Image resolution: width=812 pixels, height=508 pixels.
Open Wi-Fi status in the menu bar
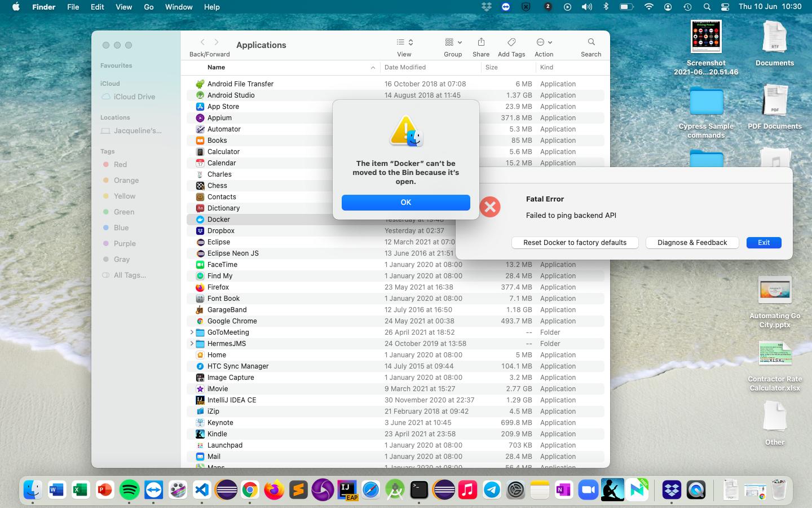tap(649, 7)
